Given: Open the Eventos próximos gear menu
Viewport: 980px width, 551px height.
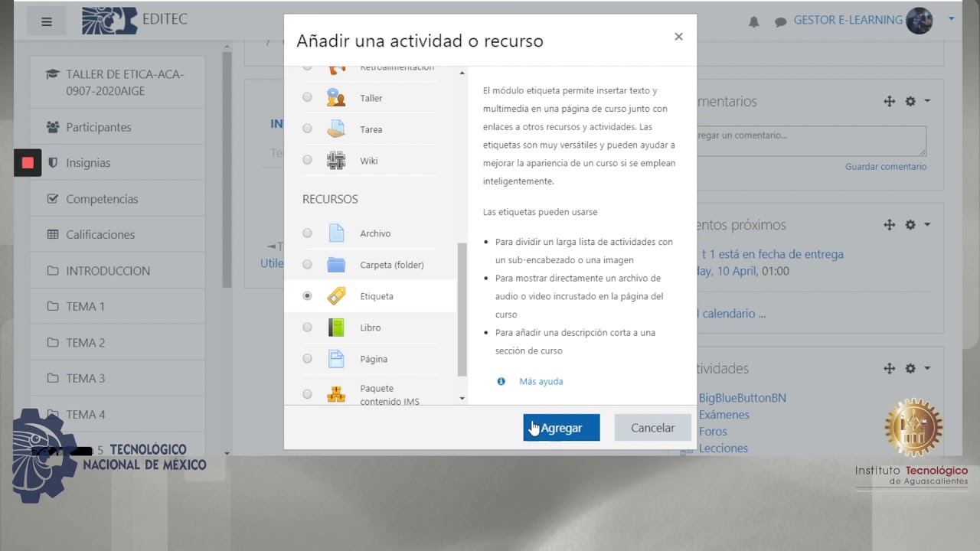Looking at the screenshot, I should point(916,225).
